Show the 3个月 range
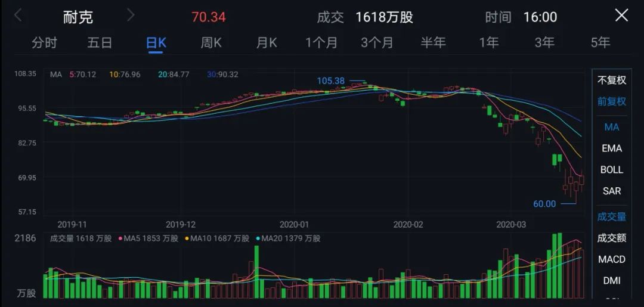 [377, 43]
